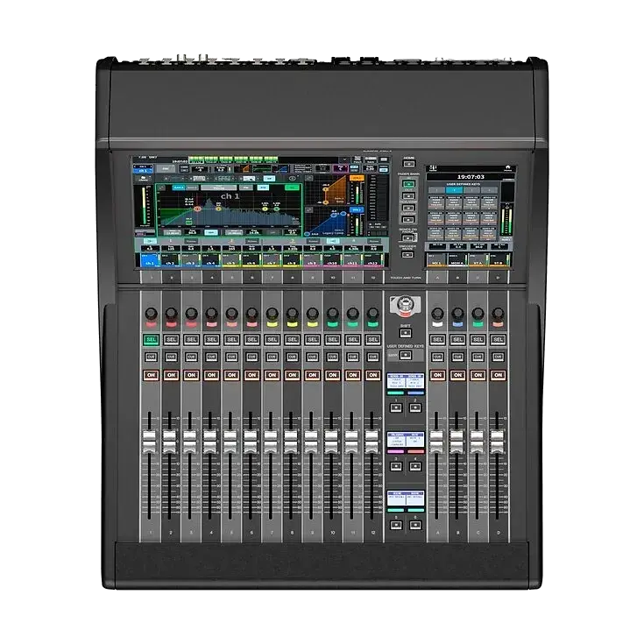
Task: Trigger user defined key 3
Action: pyautogui.click(x=396, y=466)
